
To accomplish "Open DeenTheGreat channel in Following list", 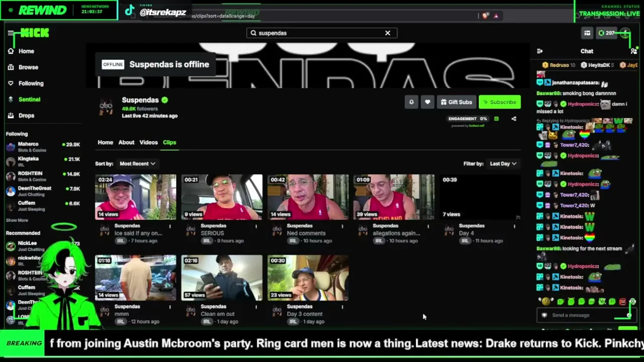I will point(43,191).
